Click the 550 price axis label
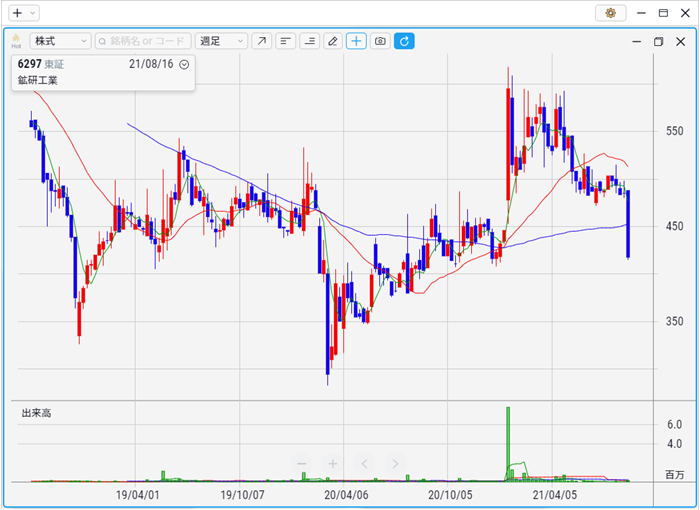This screenshot has width=700, height=510. pyautogui.click(x=675, y=131)
